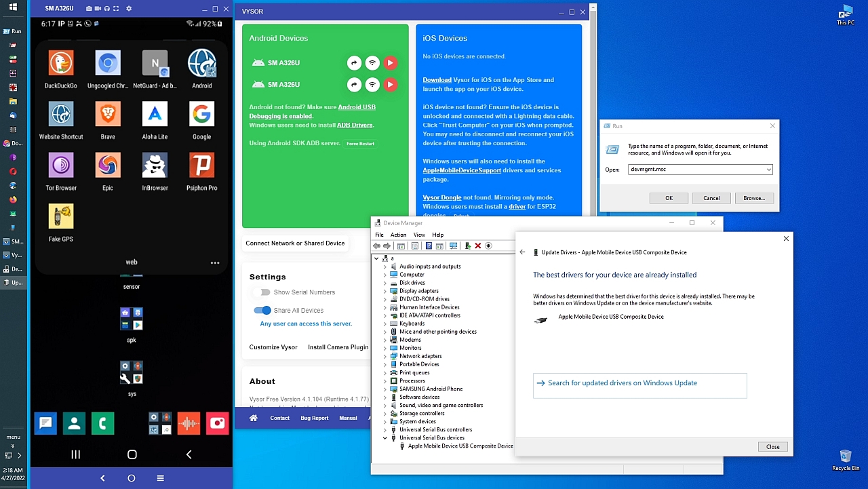The height and width of the screenshot is (489, 868).
Task: Expand Disk drives node
Action: (384, 283)
